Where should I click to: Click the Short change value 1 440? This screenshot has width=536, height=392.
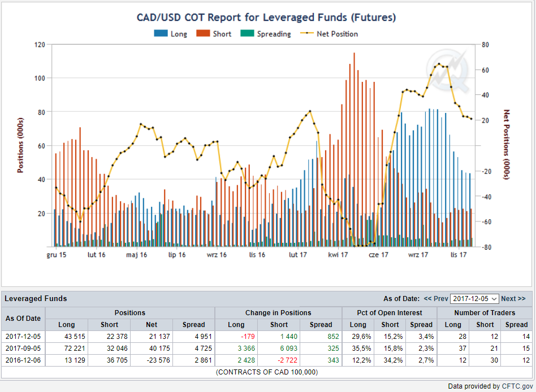click(289, 337)
